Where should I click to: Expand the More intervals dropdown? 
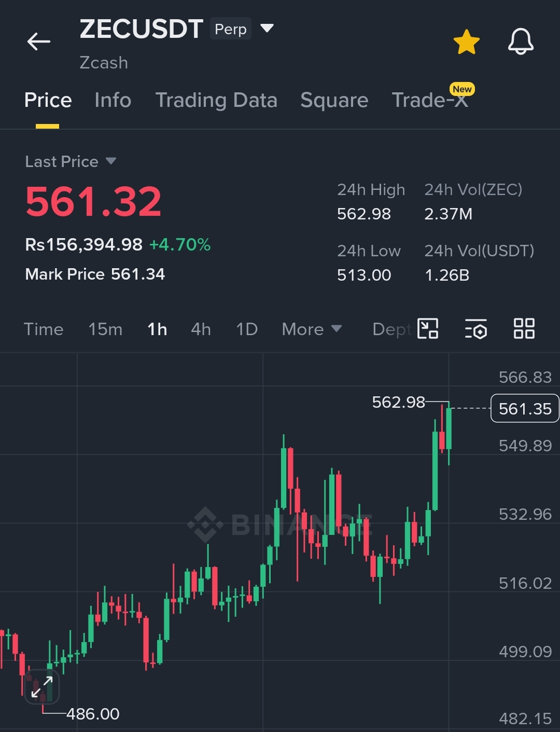(x=312, y=329)
